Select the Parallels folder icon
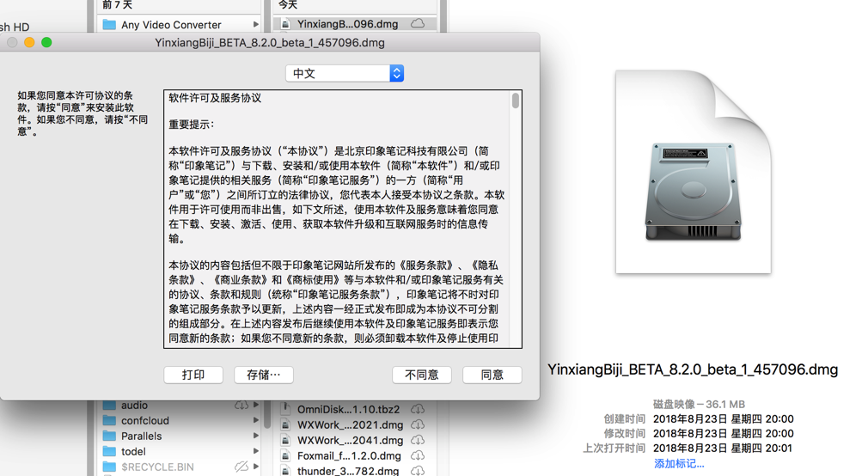868x476 pixels. (109, 436)
